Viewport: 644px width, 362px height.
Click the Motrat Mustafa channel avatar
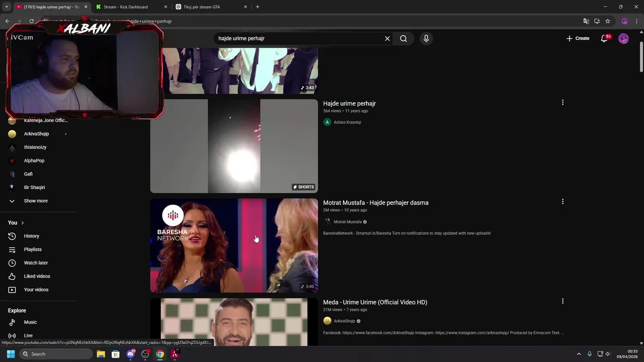327,222
